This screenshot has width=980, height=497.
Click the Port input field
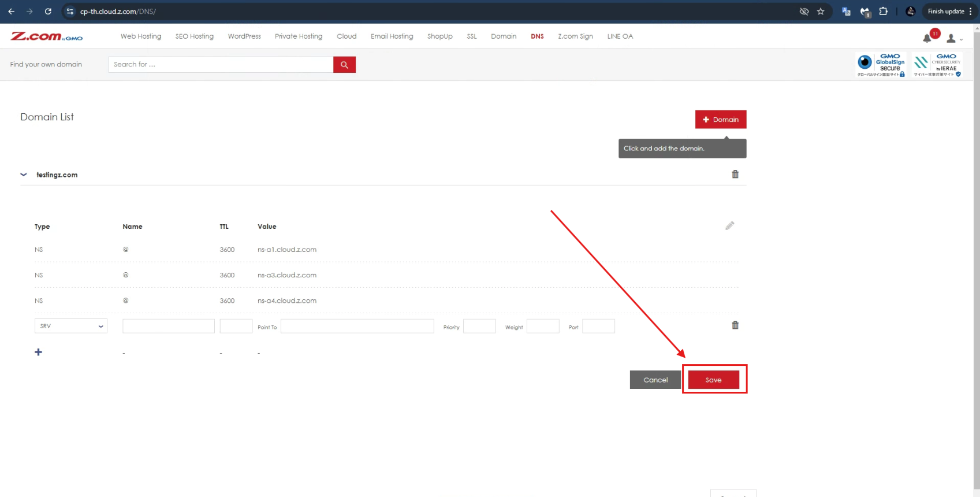tap(598, 326)
